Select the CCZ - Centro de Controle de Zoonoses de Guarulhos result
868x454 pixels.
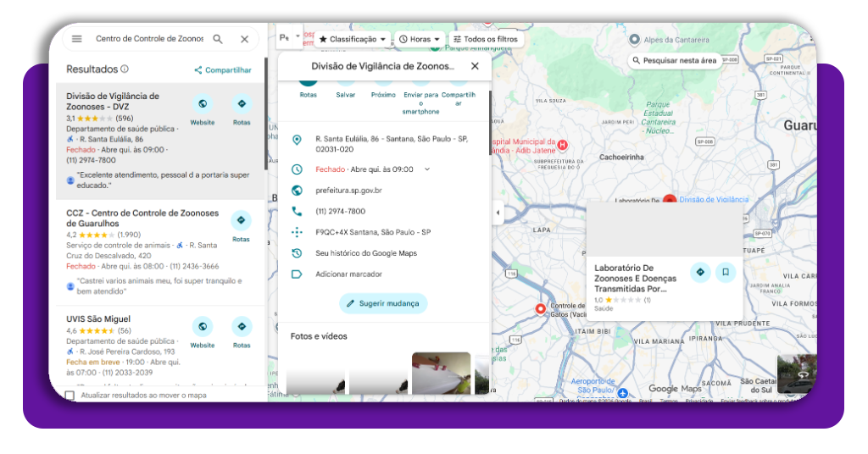[142, 218]
